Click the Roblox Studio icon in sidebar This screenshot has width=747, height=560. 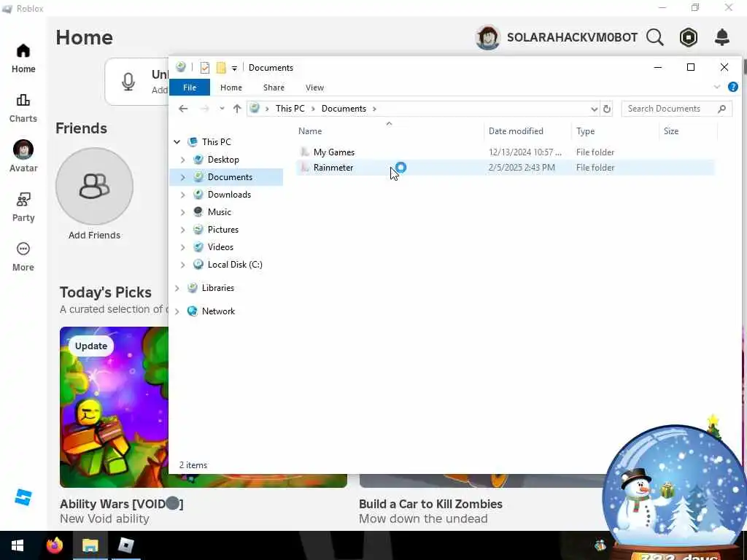click(x=23, y=497)
